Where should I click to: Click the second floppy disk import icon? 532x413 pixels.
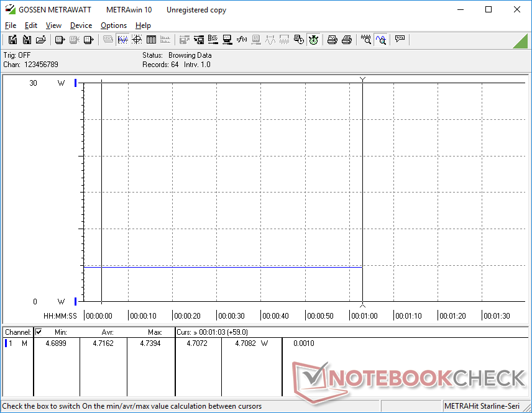click(27, 40)
